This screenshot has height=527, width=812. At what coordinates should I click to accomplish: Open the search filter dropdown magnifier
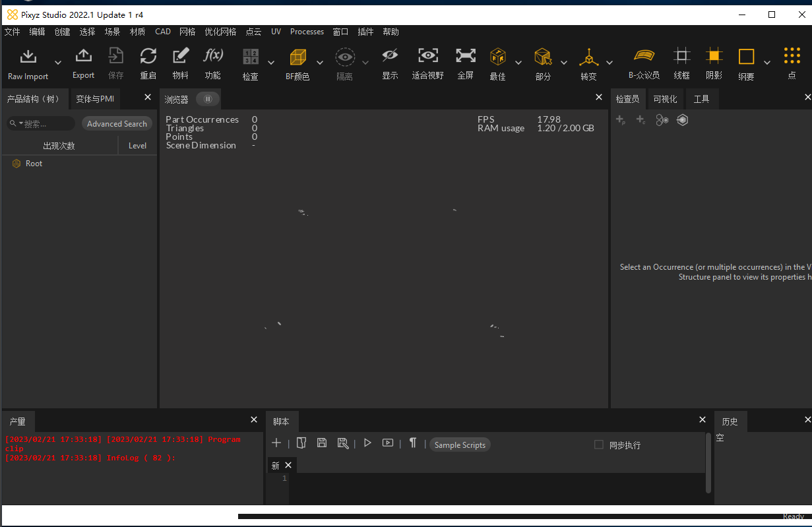click(x=15, y=123)
